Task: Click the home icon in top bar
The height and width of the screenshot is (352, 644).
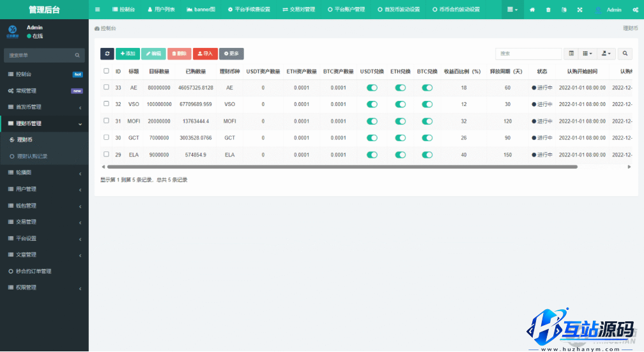Action: pyautogui.click(x=532, y=10)
